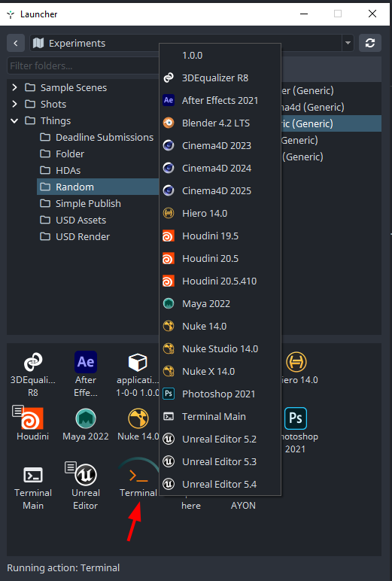The height and width of the screenshot is (581, 392).
Task: Select the USD Render folder
Action: 98,236
